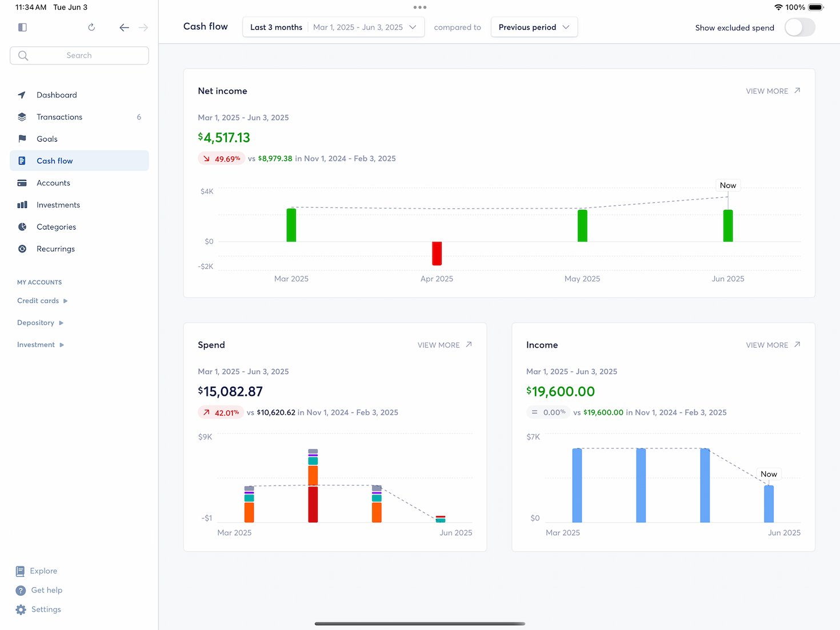Select the Goals flag icon

pos(22,138)
